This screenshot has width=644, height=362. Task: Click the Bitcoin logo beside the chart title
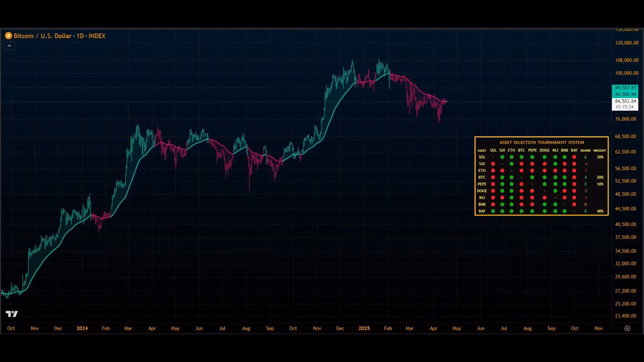tap(8, 36)
